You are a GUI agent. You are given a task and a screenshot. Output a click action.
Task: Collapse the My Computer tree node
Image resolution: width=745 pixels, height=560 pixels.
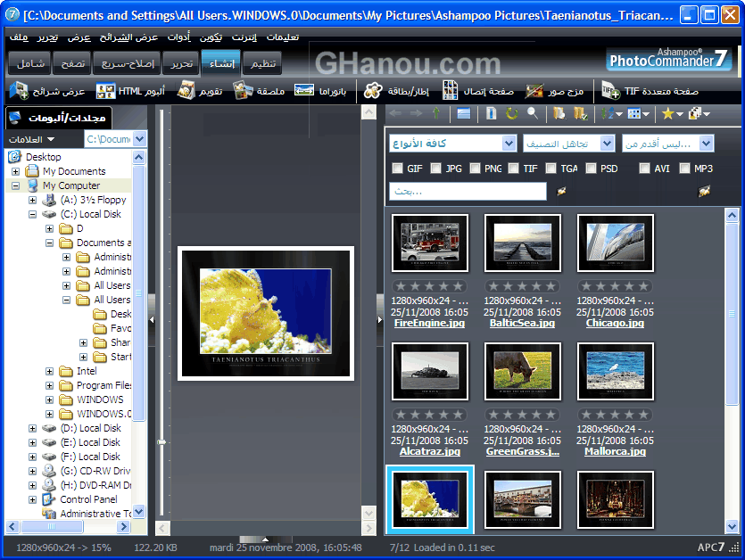(16, 185)
